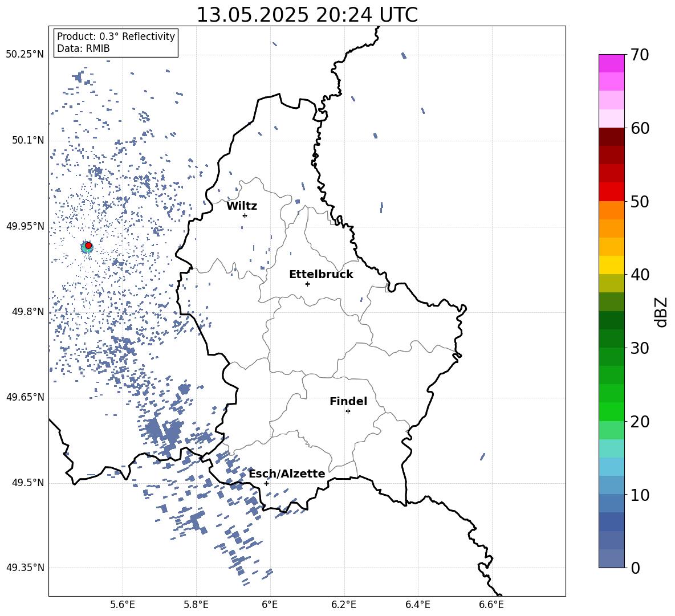
Task: Click the 6.2°E longitude label
Action: [344, 605]
